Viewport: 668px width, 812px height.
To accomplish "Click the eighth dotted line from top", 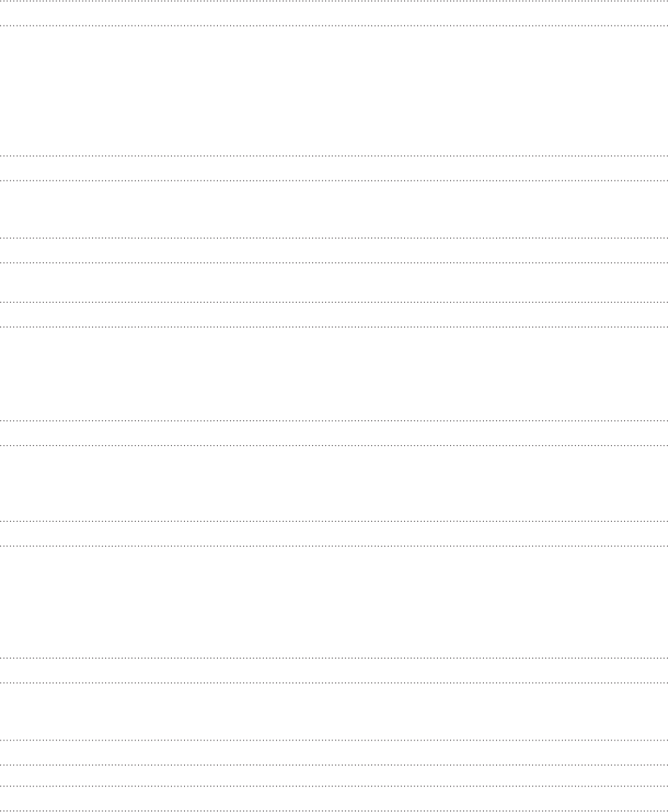I will (334, 326).
